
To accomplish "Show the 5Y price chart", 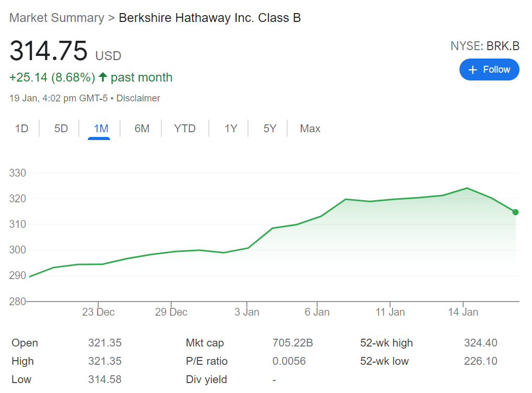I will pos(269,129).
